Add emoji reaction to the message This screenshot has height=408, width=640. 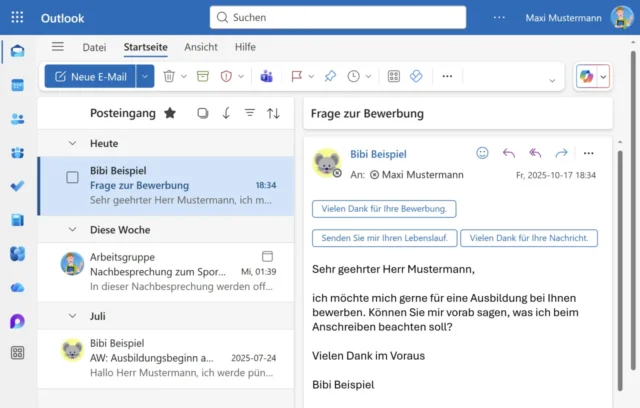pyautogui.click(x=482, y=153)
